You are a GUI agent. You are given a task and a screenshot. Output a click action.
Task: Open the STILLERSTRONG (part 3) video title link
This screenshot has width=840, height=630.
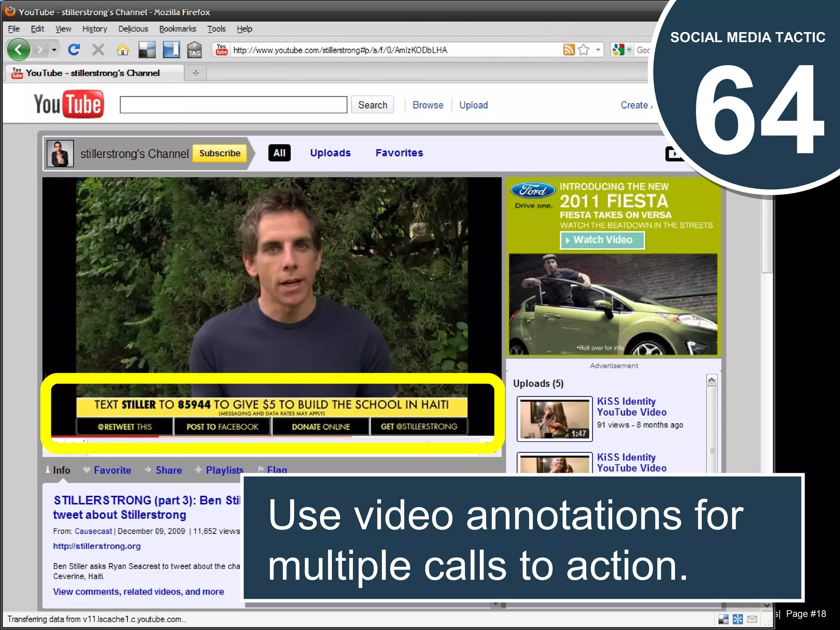(147, 507)
